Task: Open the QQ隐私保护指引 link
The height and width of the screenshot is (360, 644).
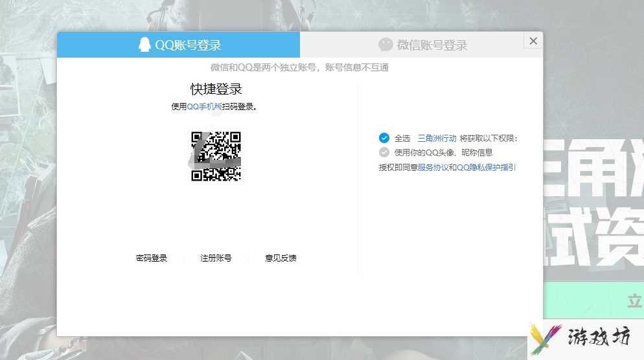Action: pyautogui.click(x=486, y=168)
